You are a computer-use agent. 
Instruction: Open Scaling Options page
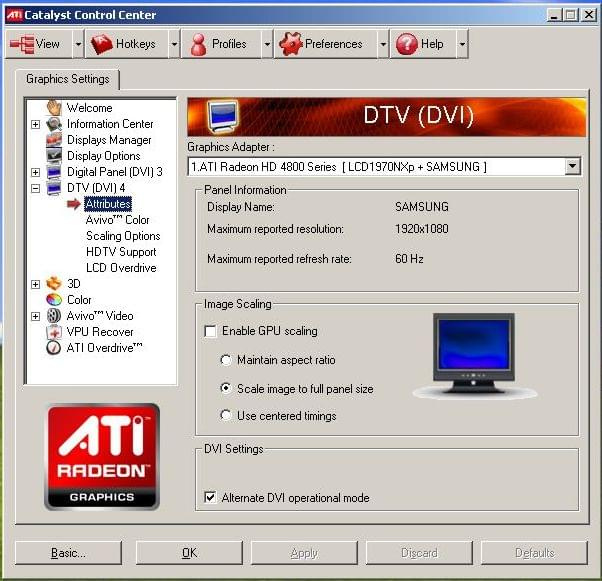point(123,236)
